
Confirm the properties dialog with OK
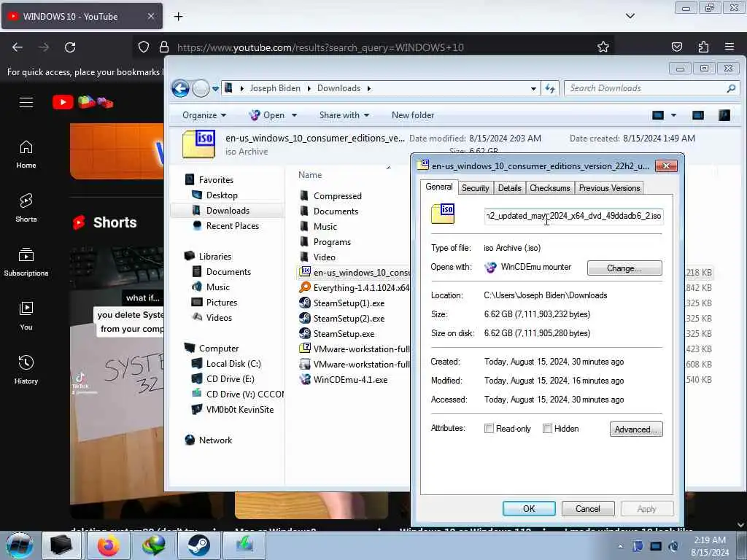pyautogui.click(x=529, y=508)
